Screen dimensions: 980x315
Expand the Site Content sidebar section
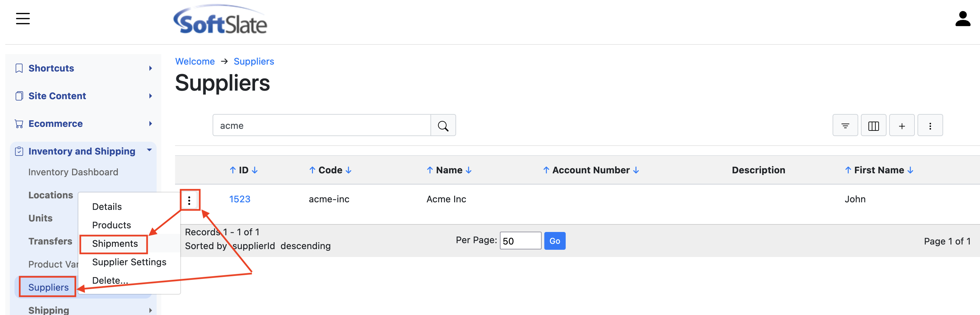(x=83, y=96)
